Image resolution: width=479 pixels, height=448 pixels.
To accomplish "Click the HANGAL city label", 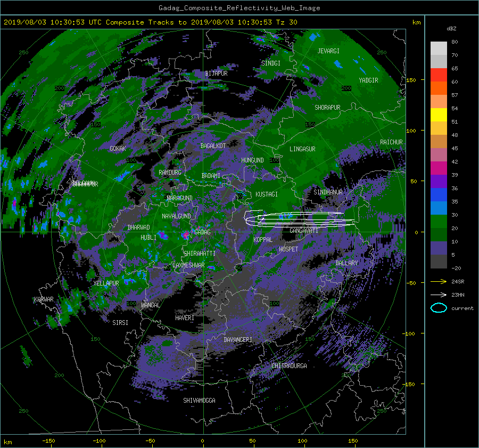I will pyautogui.click(x=151, y=305).
